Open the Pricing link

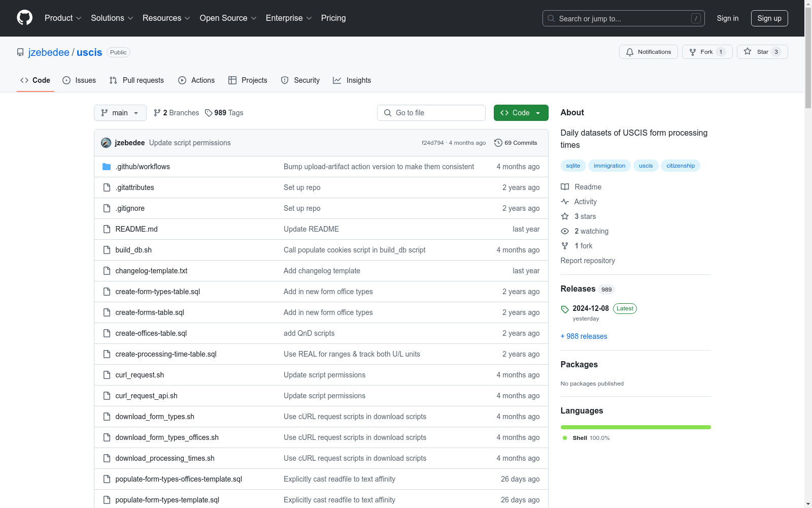coord(333,18)
